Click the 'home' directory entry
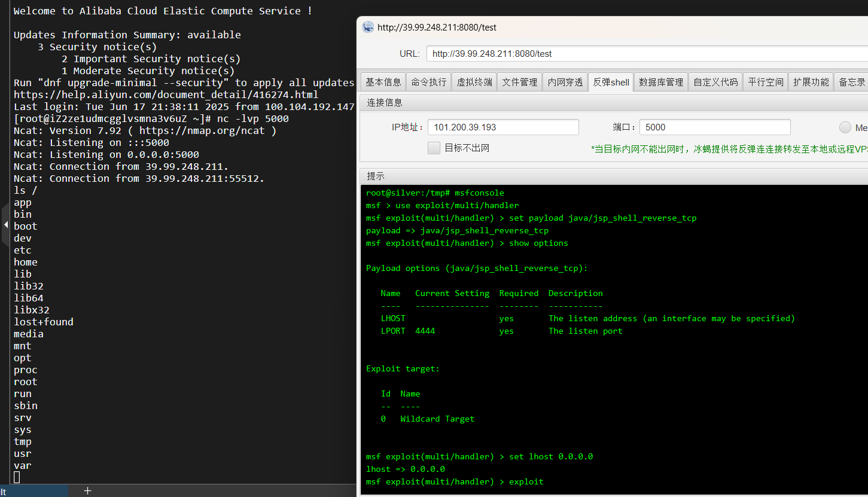The image size is (868, 497). pyautogui.click(x=26, y=262)
